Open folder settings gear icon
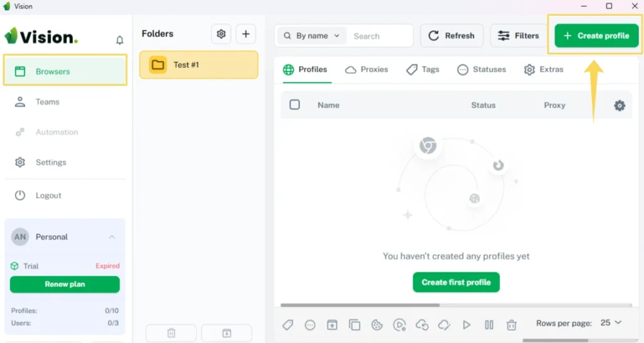644x343 pixels. click(x=221, y=34)
